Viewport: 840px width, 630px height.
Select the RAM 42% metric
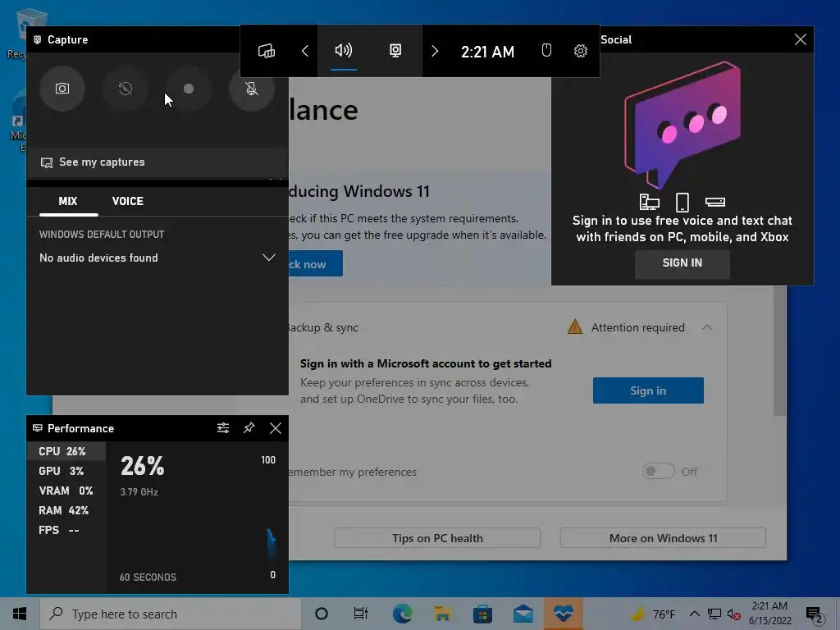[66, 510]
